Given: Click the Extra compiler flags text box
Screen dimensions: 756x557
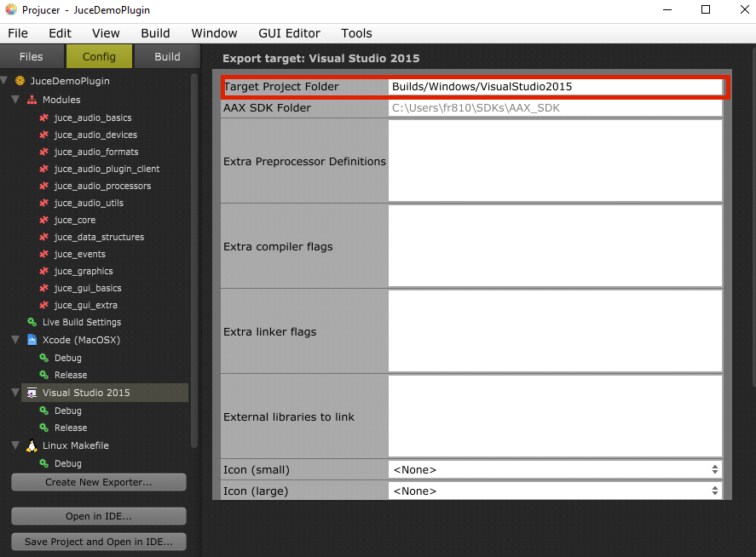Looking at the screenshot, I should click(x=555, y=246).
